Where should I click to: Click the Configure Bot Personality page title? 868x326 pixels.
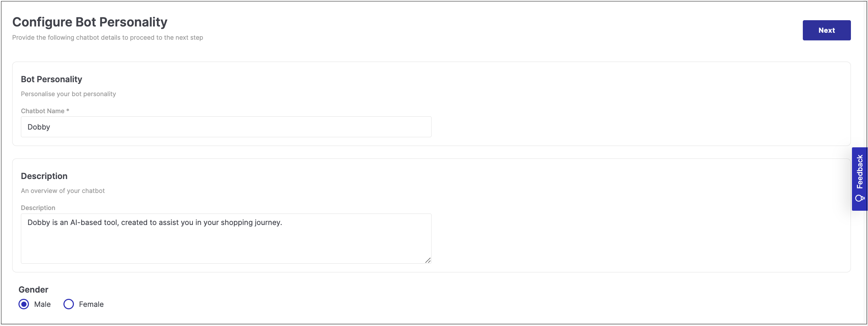tap(90, 22)
